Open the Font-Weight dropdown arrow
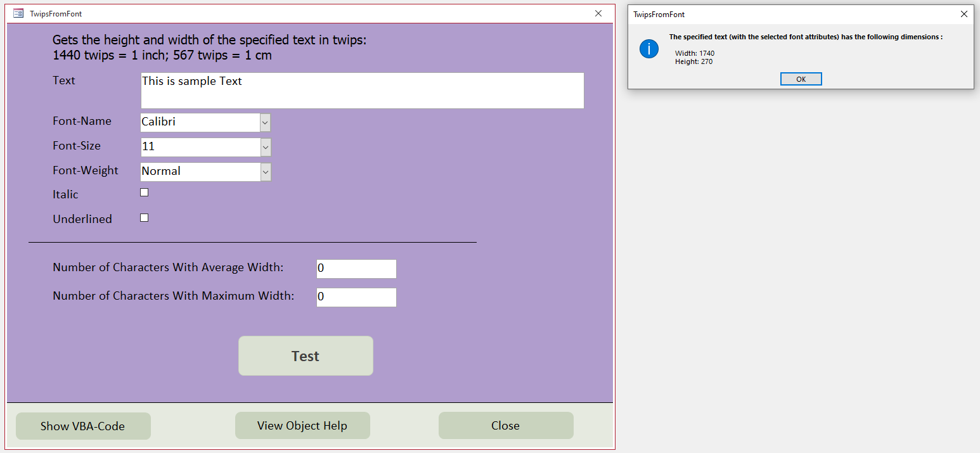The width and height of the screenshot is (980, 453). point(266,172)
